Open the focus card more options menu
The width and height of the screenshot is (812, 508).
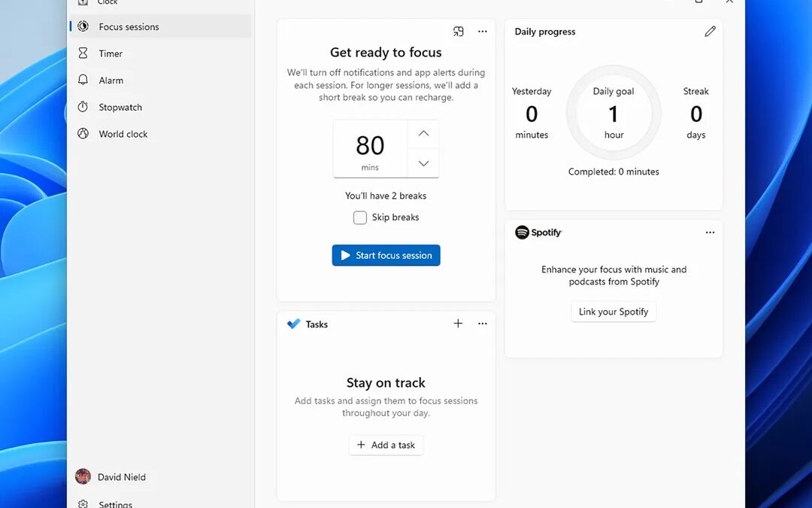tap(483, 32)
